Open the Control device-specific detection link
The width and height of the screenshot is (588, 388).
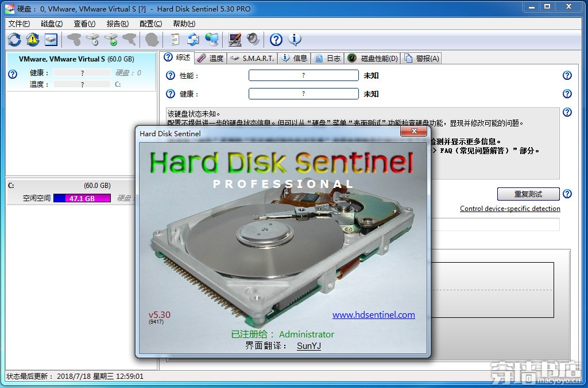pyautogui.click(x=510, y=209)
